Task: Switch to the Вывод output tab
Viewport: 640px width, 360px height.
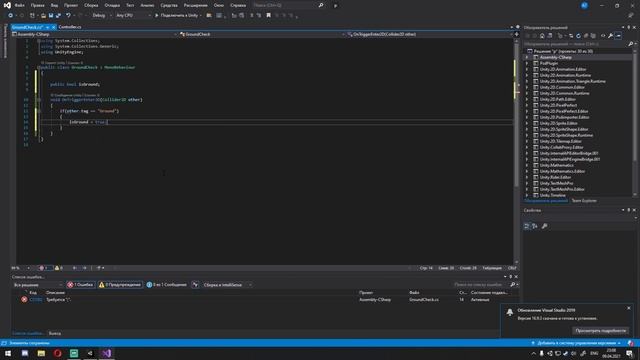Action: click(x=55, y=333)
